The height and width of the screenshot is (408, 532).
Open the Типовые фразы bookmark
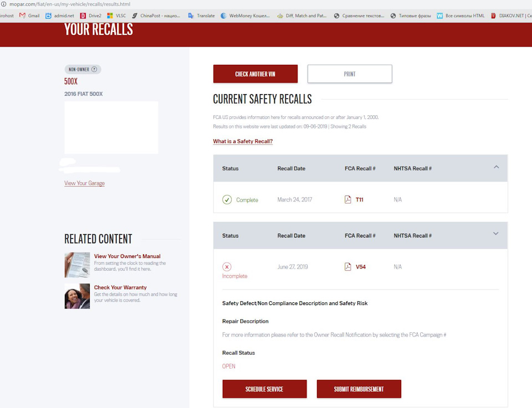pos(411,16)
